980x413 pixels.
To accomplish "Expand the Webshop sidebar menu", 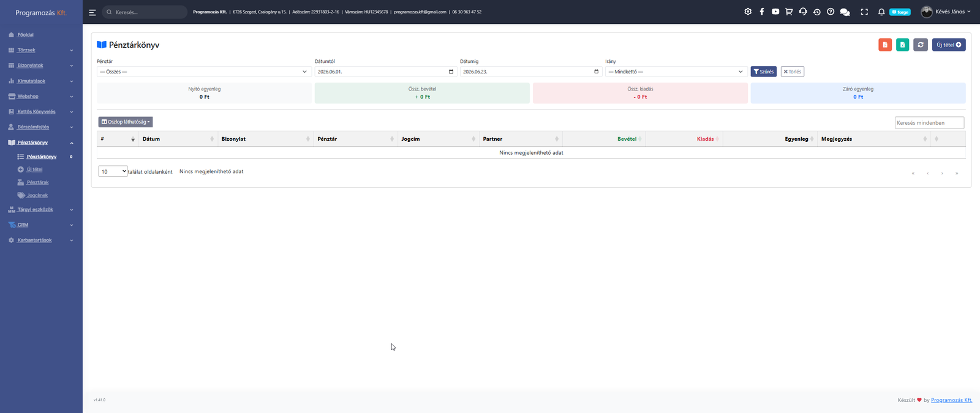I will point(41,96).
